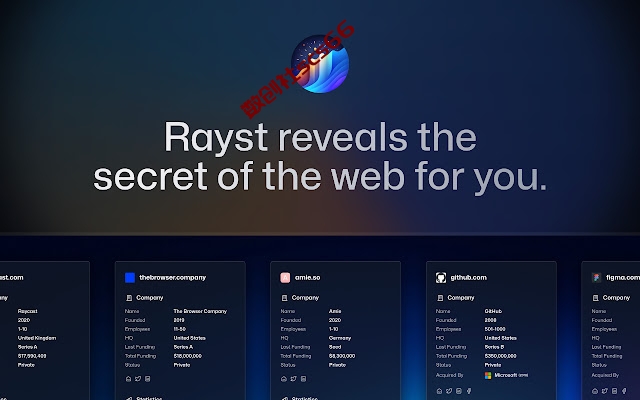This screenshot has height=400, width=640.
Task: Open LinkedIn icon in github.com card
Action: [x=459, y=391]
